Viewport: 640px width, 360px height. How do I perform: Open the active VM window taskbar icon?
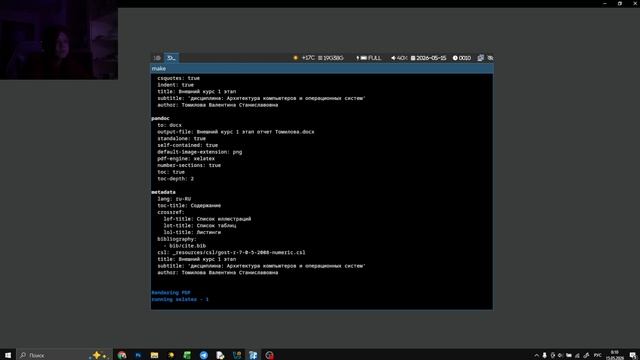pos(253,355)
